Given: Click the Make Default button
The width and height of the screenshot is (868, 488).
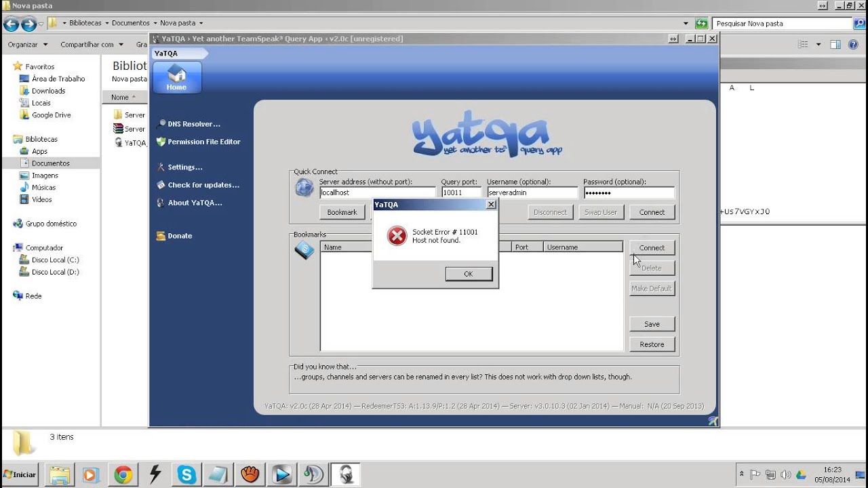Looking at the screenshot, I should click(x=652, y=288).
